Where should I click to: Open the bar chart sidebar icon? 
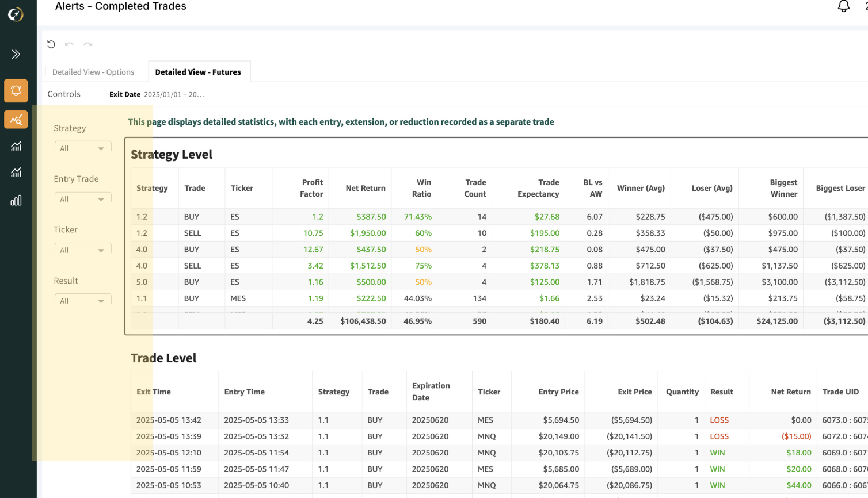tap(16, 200)
